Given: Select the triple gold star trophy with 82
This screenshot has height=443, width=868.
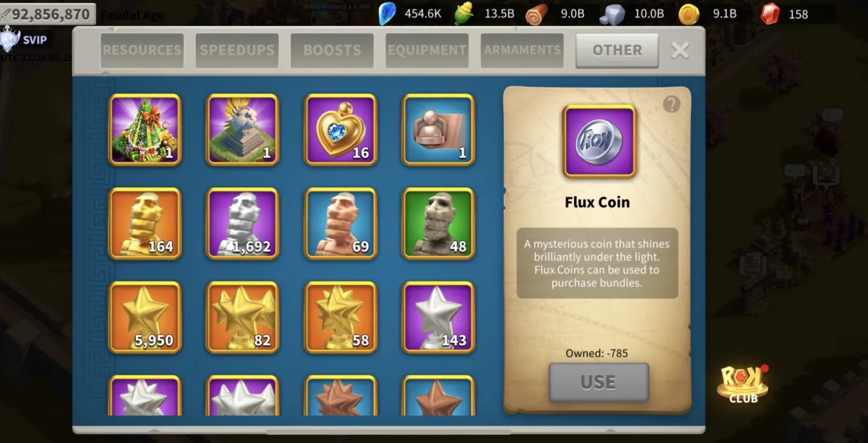Looking at the screenshot, I should 243,317.
